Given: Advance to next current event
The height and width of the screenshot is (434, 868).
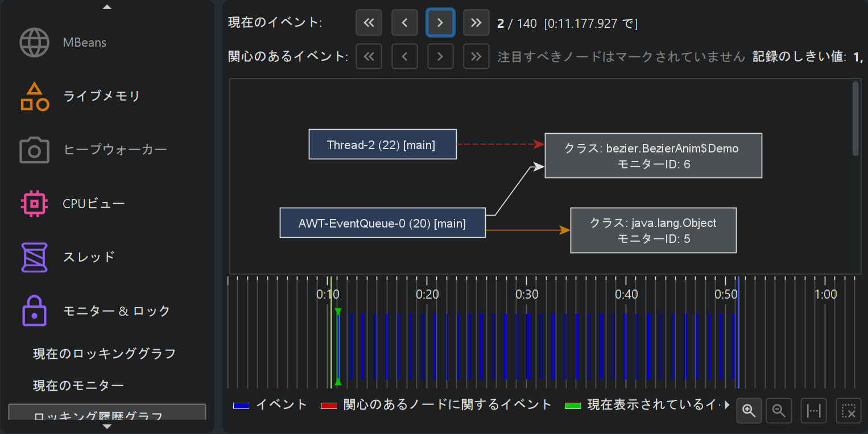Looking at the screenshot, I should tap(440, 23).
